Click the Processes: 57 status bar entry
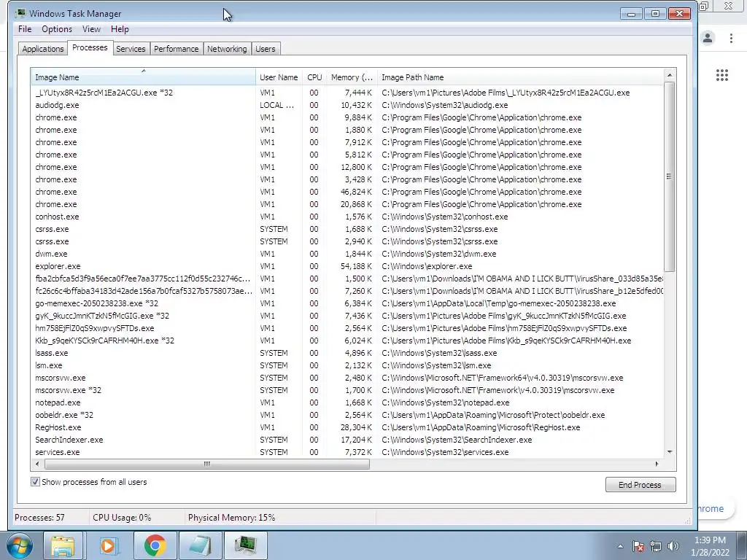Viewport: 747px width, 560px height. click(39, 518)
